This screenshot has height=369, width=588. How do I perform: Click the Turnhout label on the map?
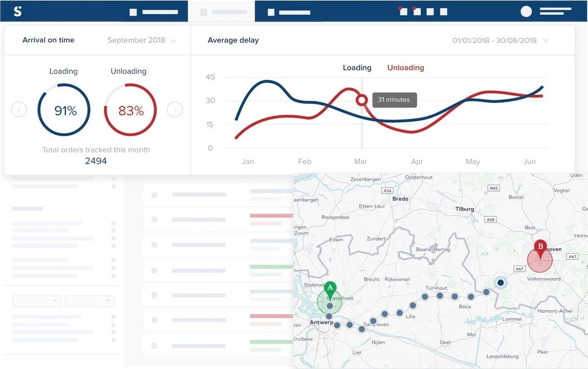tap(436, 288)
